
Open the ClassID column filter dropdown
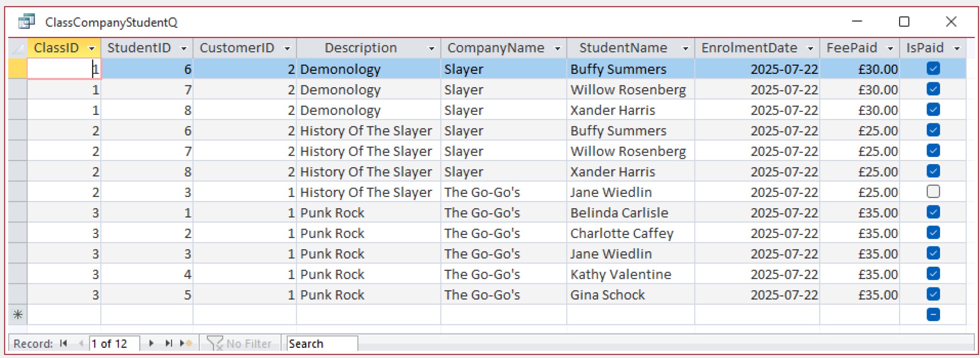(x=91, y=49)
